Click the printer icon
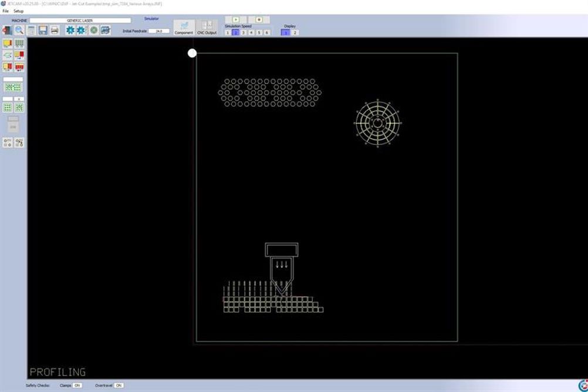 coord(55,30)
